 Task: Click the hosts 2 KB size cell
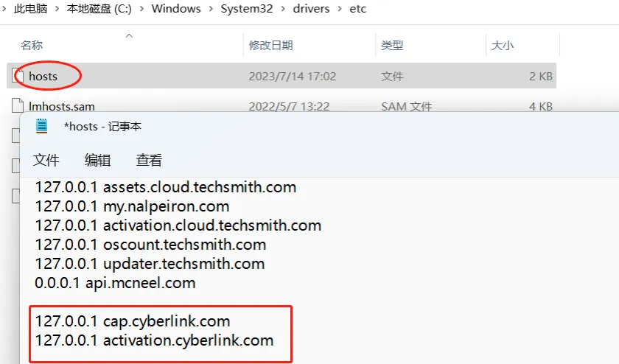541,76
